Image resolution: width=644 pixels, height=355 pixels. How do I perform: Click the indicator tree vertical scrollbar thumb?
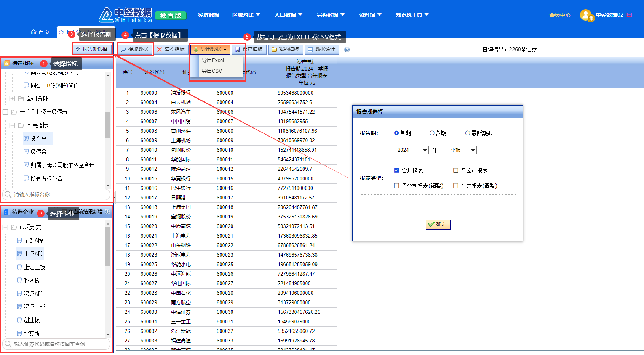click(108, 125)
